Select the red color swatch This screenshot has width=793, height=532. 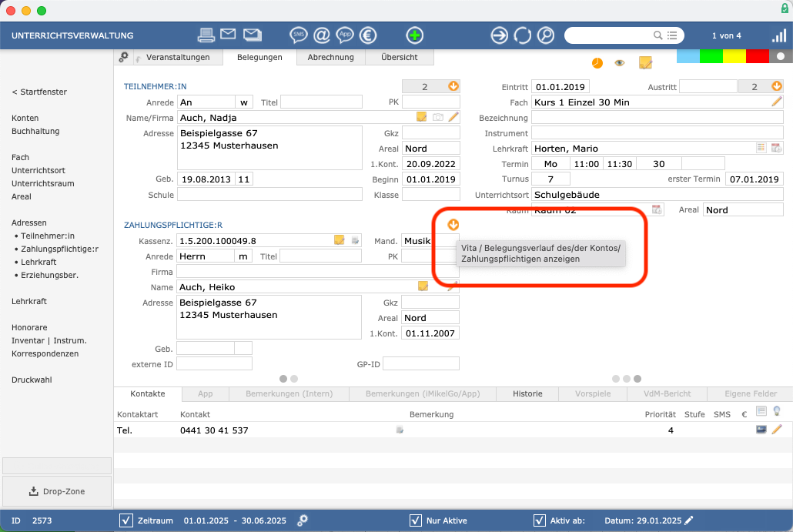coord(758,57)
